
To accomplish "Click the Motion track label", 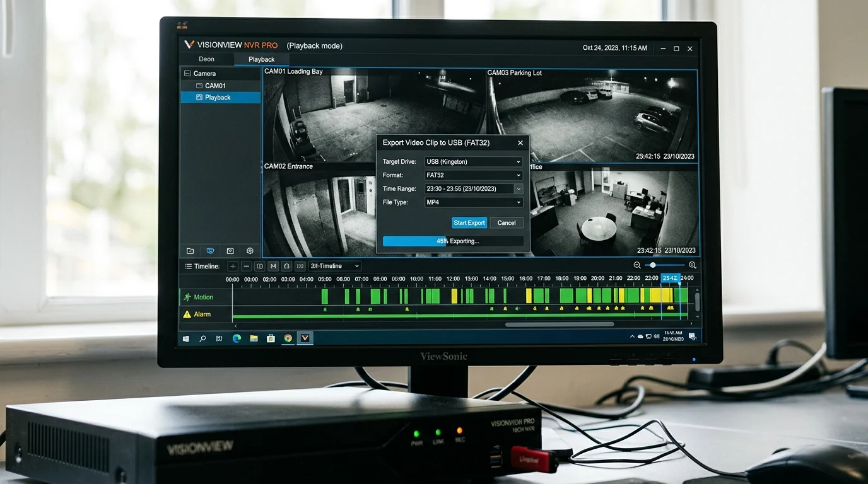I will 203,297.
